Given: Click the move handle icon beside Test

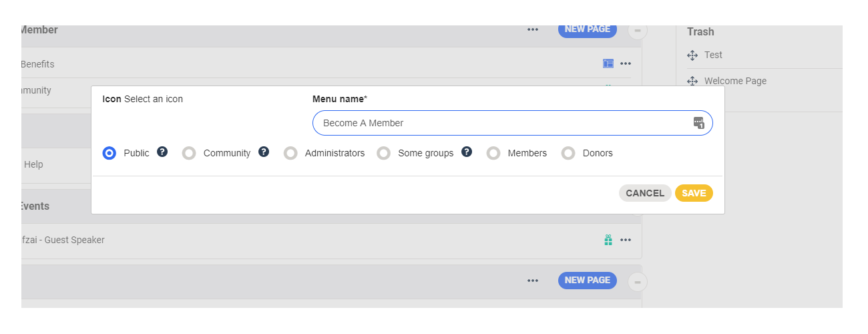Looking at the screenshot, I should tap(692, 55).
